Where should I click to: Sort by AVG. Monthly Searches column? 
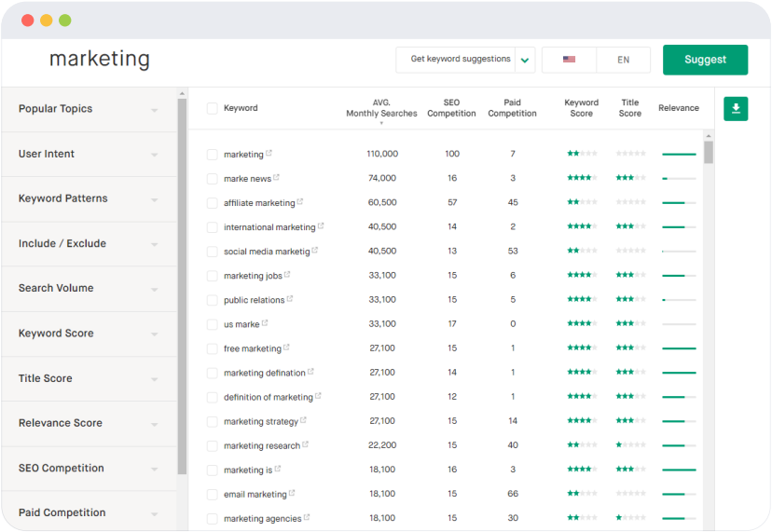(x=381, y=109)
